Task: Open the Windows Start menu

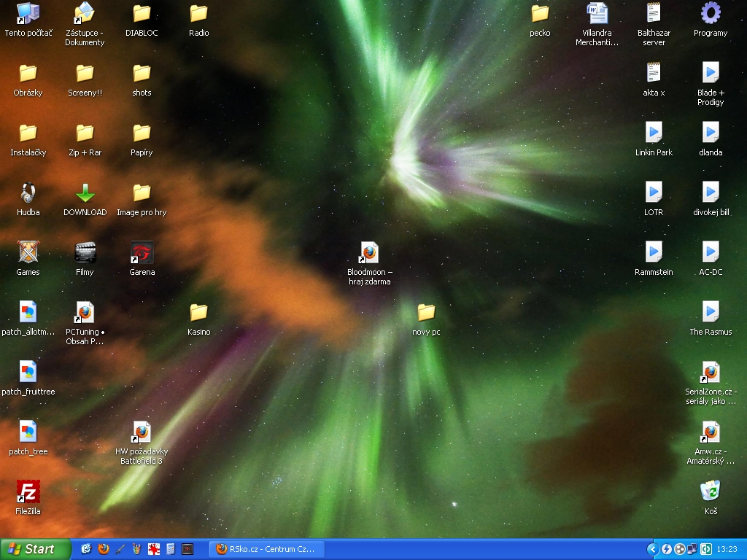Action: point(35,549)
